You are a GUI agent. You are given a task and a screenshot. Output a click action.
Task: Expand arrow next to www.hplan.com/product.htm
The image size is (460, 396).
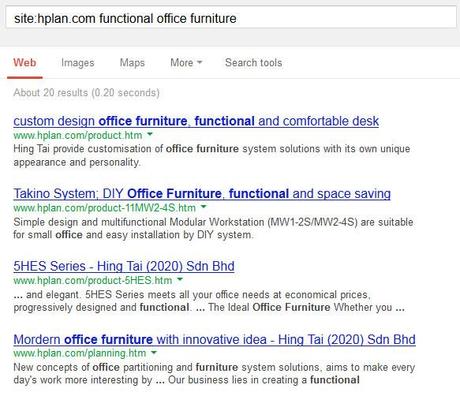pos(150,134)
